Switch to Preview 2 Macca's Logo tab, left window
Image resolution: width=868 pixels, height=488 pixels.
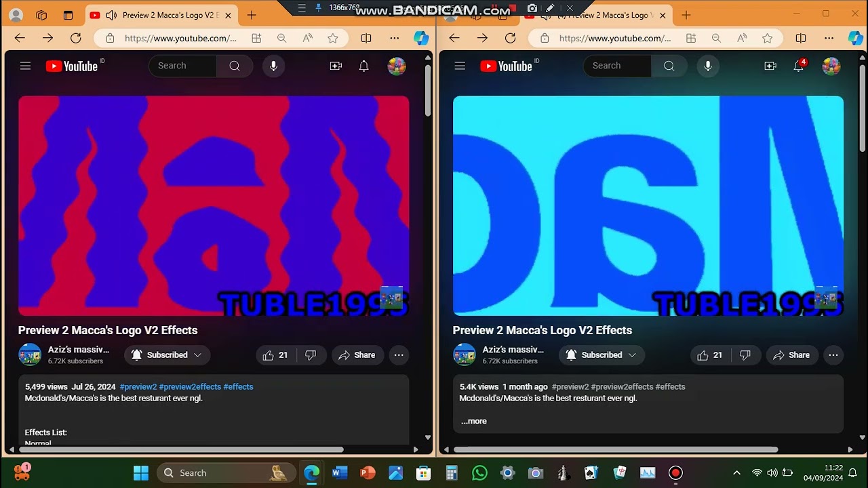(161, 15)
